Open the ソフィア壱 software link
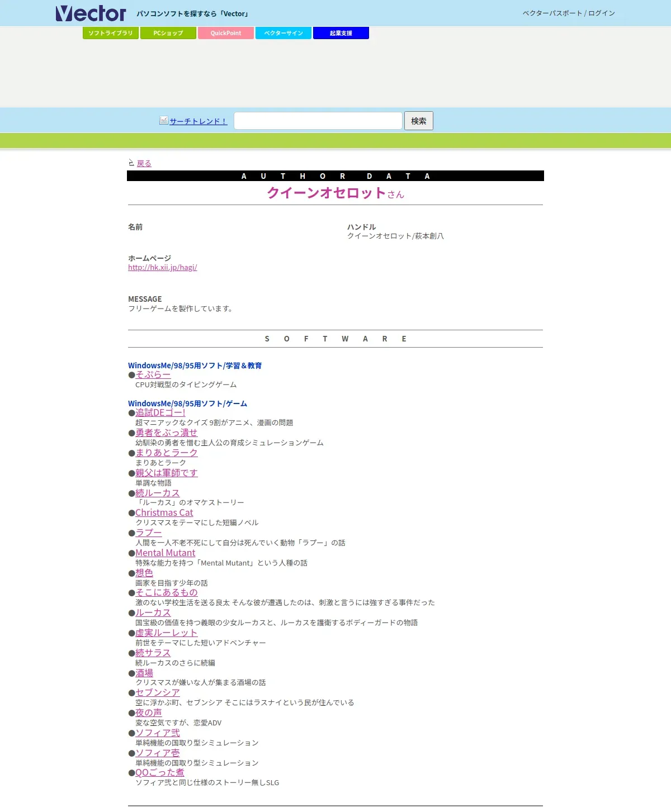Viewport: 671px width, 812px height. tap(158, 753)
